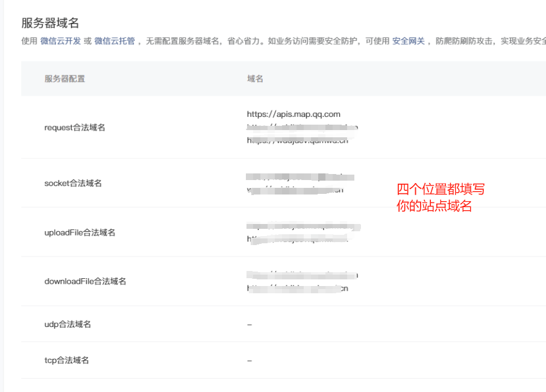The image size is (546, 392).
Task: Select the uploadFile合法域名 row label
Action: pyautogui.click(x=80, y=232)
